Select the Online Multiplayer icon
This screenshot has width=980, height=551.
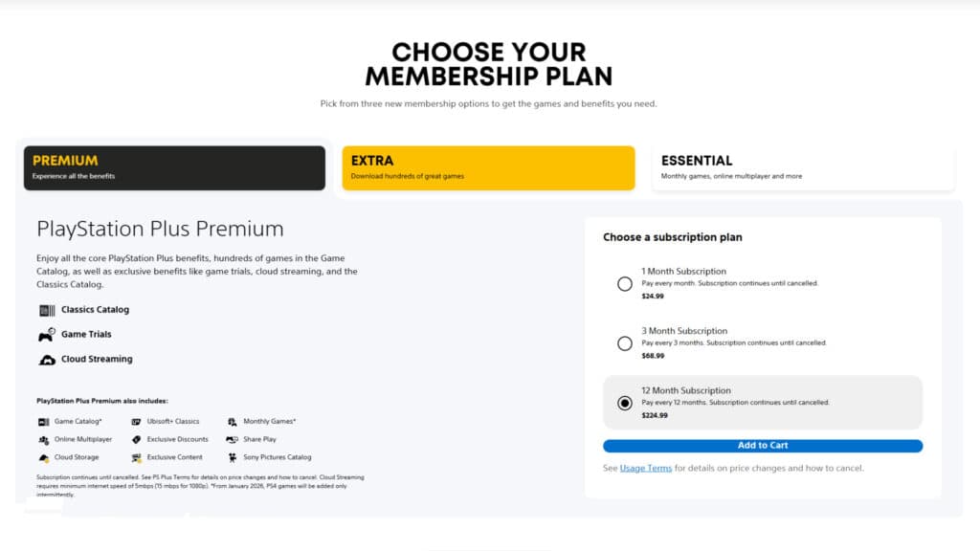pyautogui.click(x=42, y=439)
